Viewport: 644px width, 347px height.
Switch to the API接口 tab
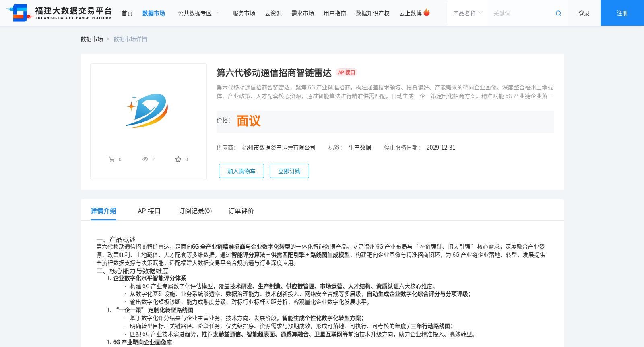[x=149, y=211]
